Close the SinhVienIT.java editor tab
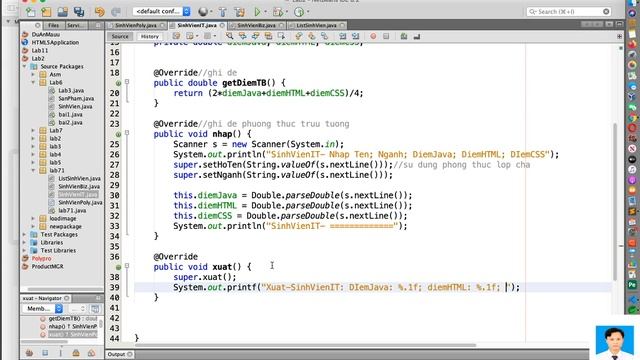The image size is (640, 360). click(222, 25)
